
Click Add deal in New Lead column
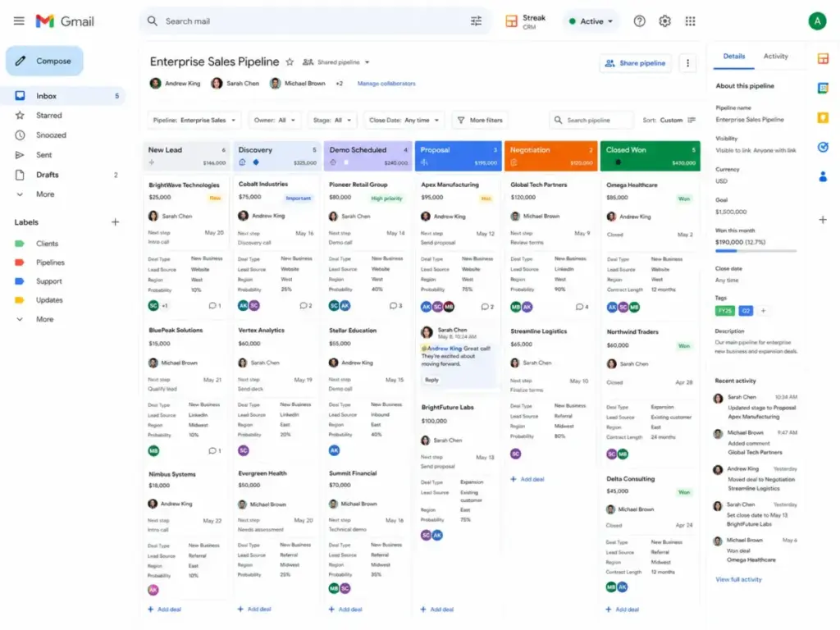click(x=164, y=609)
